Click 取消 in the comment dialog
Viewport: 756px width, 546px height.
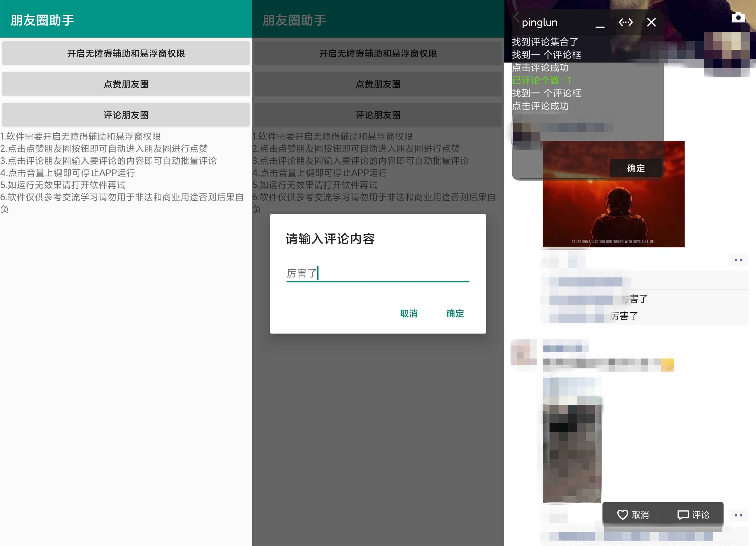pos(409,313)
